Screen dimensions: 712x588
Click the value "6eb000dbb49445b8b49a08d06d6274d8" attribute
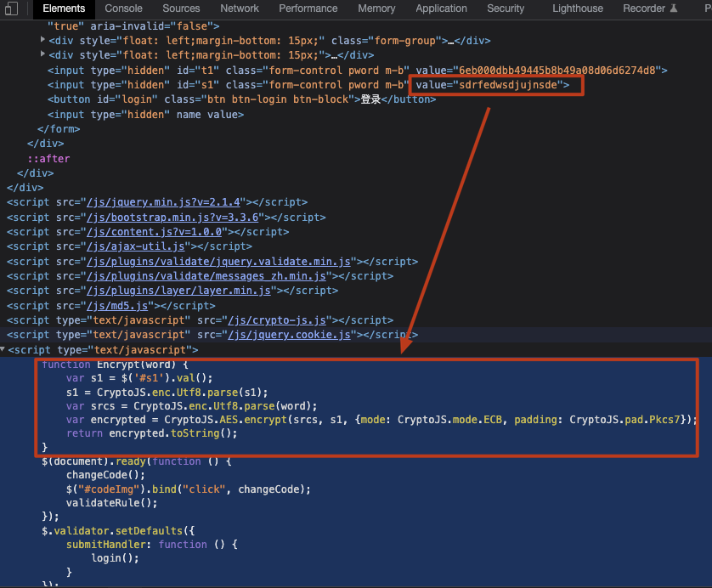click(x=539, y=71)
